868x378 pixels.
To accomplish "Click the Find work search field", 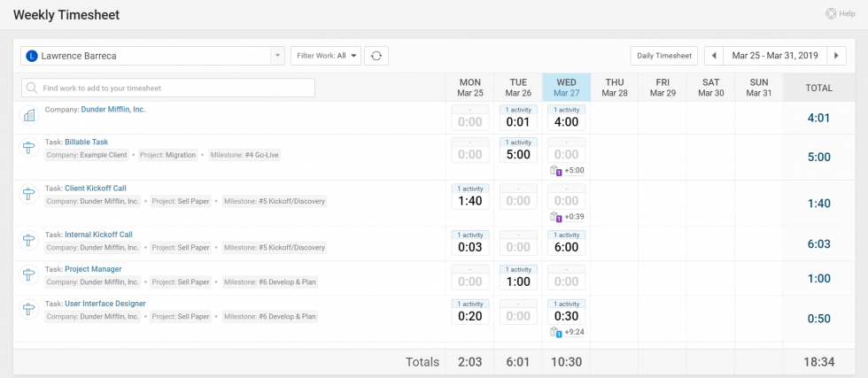I will [168, 88].
